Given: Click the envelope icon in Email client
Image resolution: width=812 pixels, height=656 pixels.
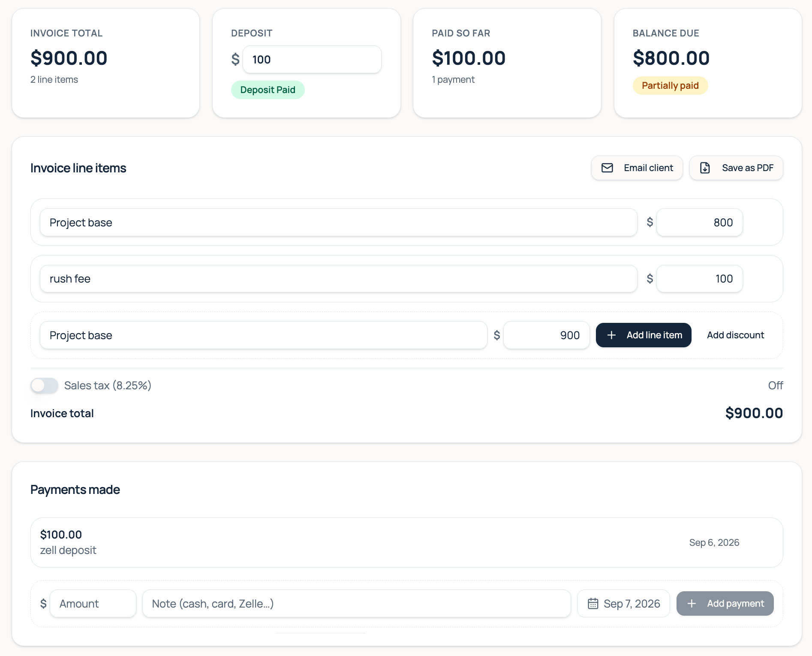Looking at the screenshot, I should pos(607,168).
